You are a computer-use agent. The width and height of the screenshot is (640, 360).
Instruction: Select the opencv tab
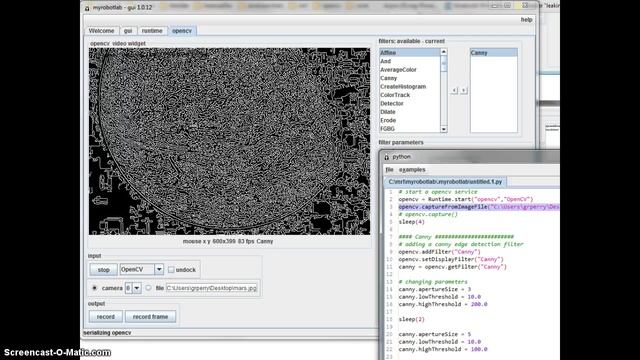[182, 31]
